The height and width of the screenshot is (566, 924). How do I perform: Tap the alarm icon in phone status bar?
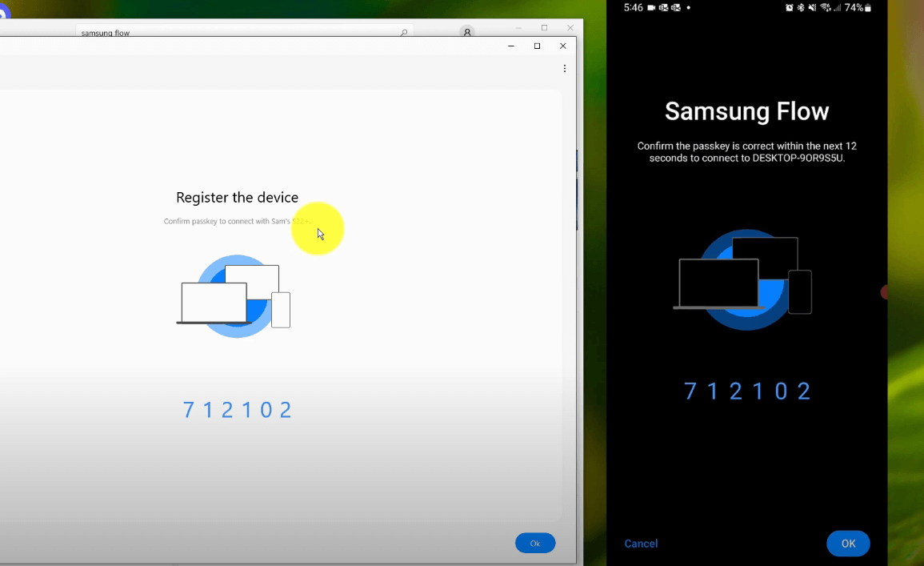[789, 8]
